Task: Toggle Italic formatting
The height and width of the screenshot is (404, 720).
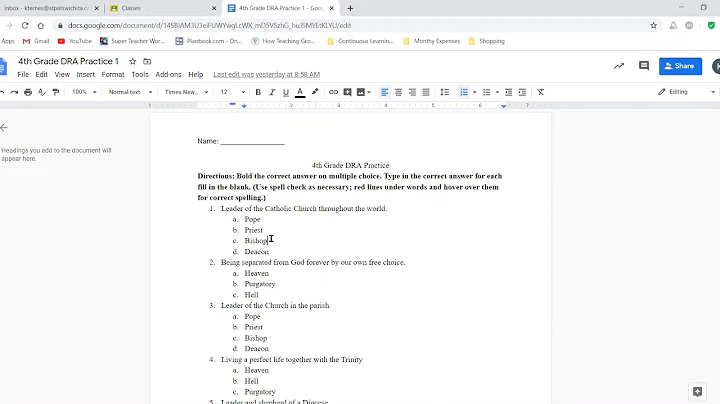Action: [272, 92]
